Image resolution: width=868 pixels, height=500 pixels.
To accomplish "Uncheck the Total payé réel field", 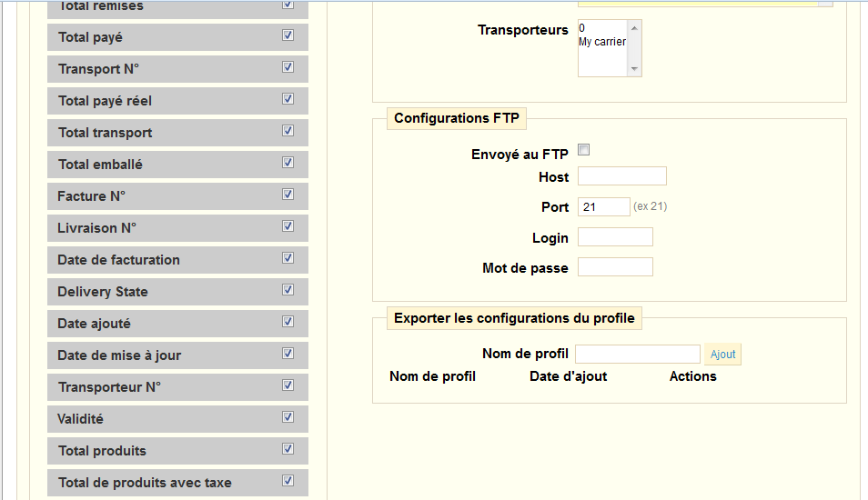I will [x=288, y=99].
